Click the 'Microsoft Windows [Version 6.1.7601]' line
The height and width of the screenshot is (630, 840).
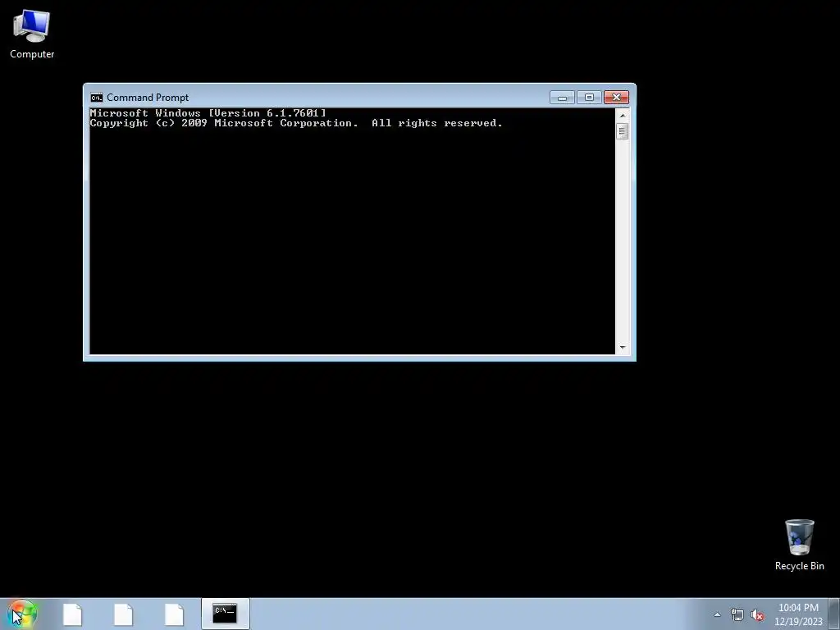[x=208, y=113]
